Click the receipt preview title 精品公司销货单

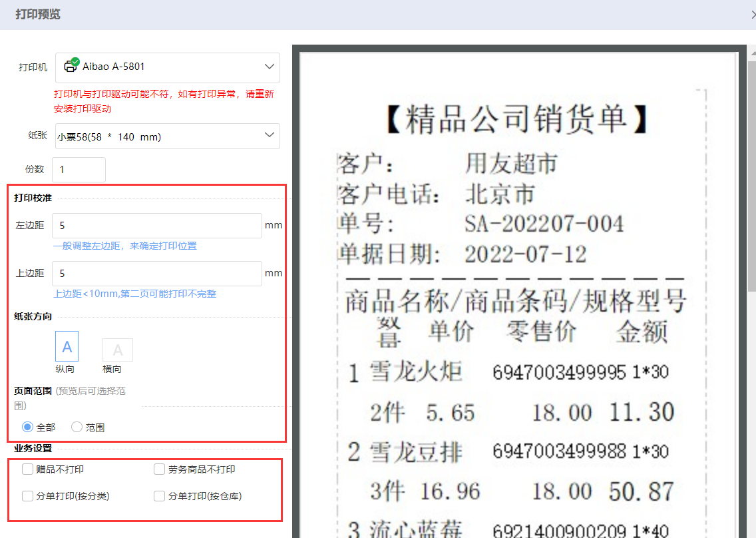tap(516, 120)
